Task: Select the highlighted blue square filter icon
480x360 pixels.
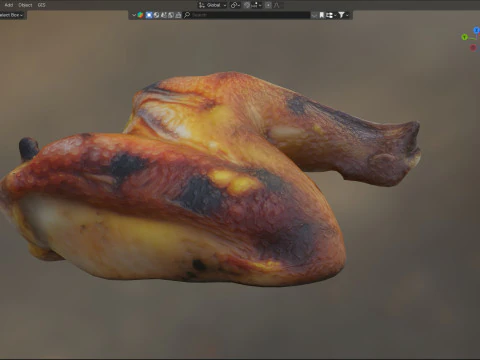Action: (149, 15)
